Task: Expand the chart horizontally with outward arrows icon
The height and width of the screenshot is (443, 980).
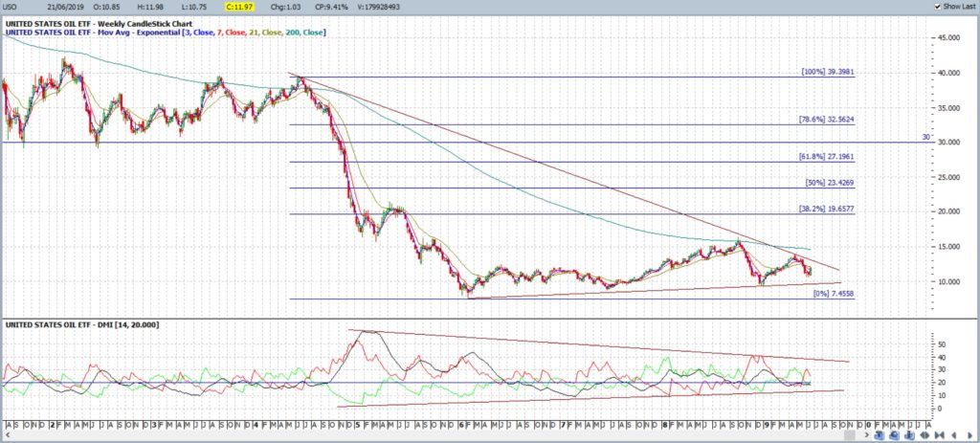Action: coord(924,435)
